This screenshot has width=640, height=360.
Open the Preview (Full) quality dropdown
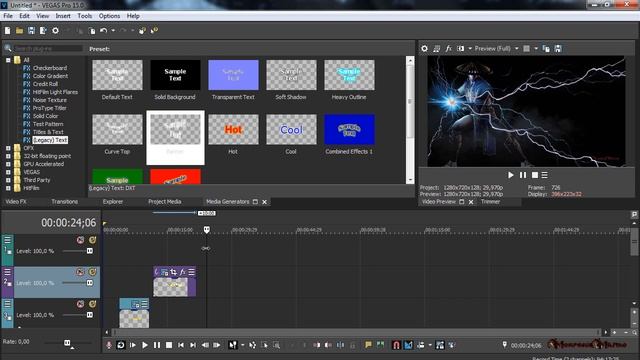pos(516,49)
